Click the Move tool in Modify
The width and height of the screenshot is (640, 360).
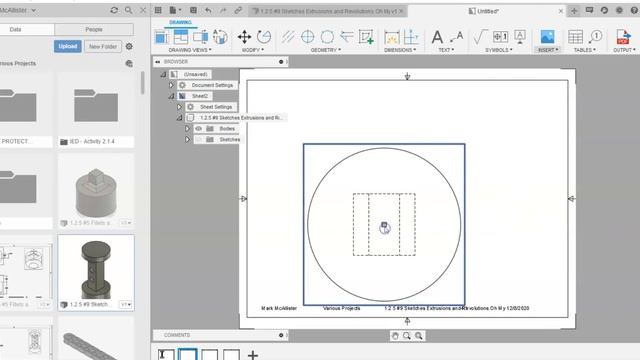click(244, 37)
